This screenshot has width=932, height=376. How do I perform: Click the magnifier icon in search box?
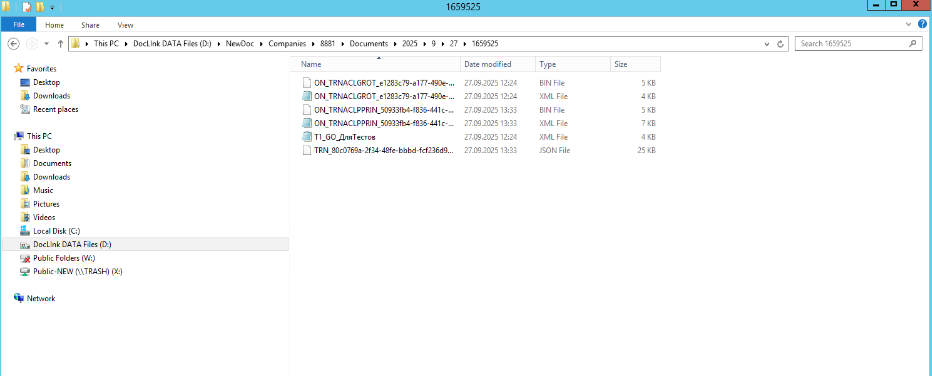912,44
